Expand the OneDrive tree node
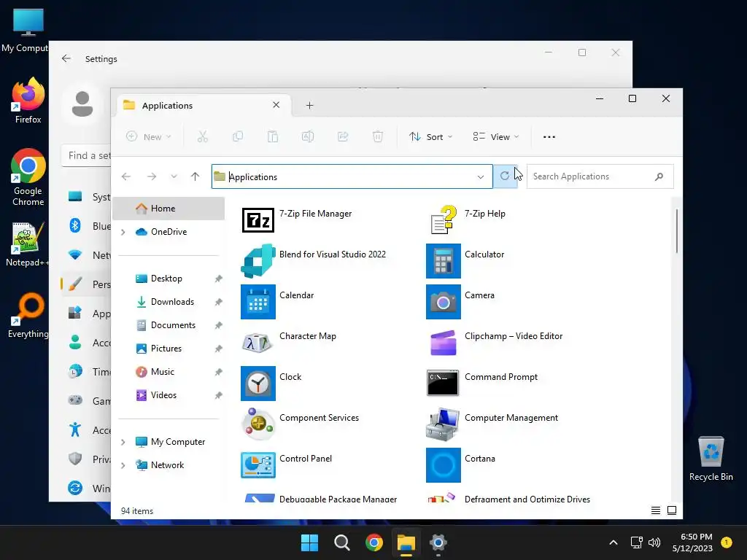 [123, 232]
